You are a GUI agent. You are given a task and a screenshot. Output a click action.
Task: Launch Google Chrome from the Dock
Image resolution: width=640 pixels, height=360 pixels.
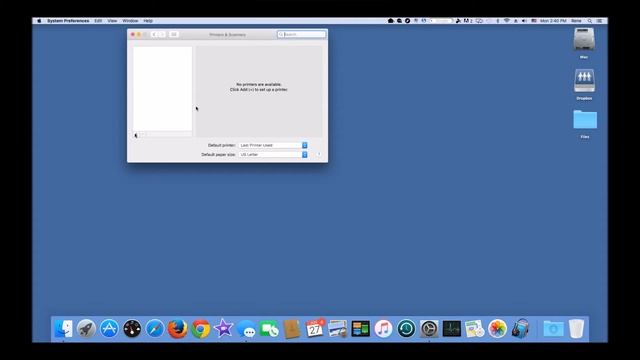coord(201,329)
